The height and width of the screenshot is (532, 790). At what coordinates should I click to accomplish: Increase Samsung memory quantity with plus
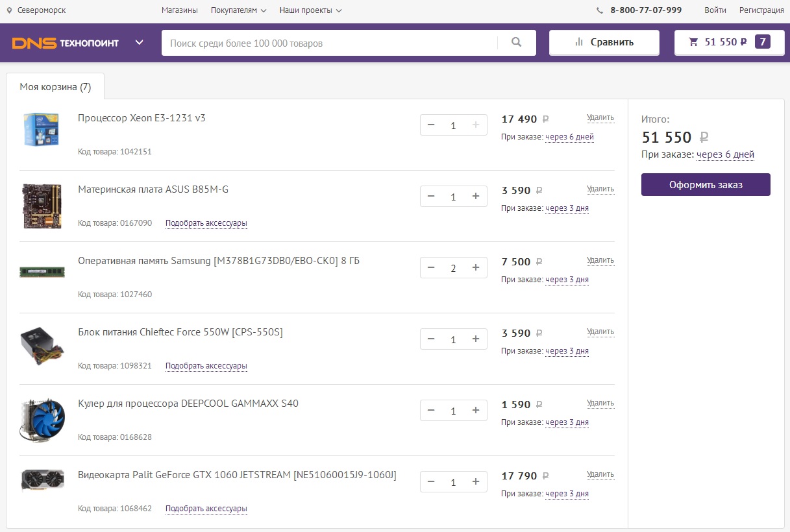pyautogui.click(x=475, y=268)
